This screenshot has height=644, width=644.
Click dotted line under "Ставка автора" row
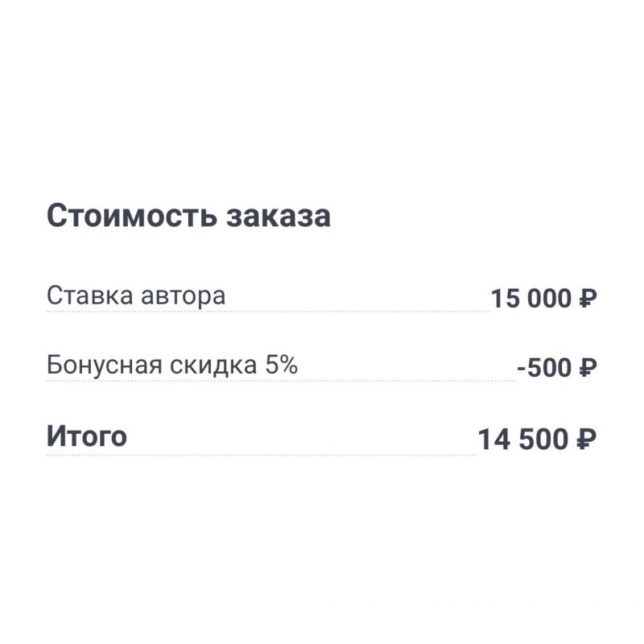pyautogui.click(x=266, y=311)
